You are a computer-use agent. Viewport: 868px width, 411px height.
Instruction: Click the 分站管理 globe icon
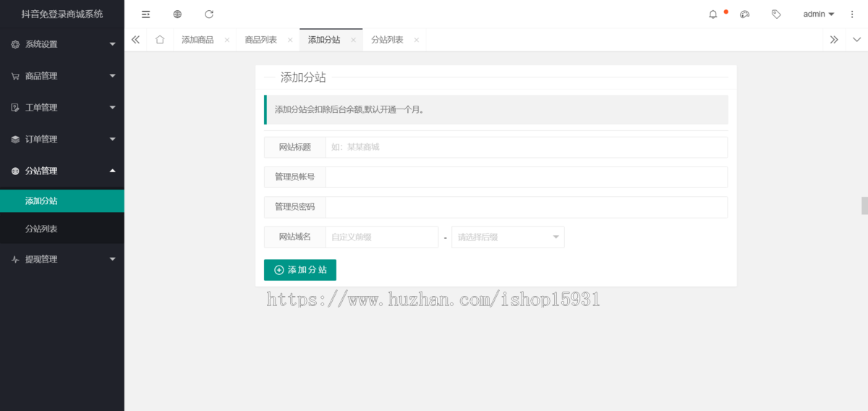(15, 171)
